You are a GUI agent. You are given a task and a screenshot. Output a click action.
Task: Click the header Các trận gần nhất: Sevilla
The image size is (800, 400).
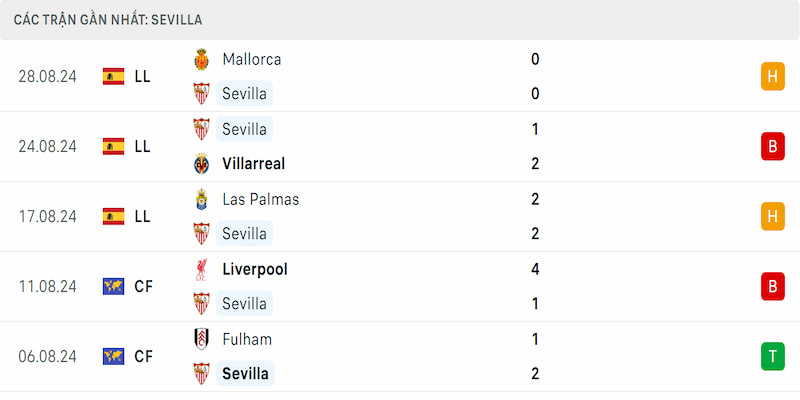[108, 20]
